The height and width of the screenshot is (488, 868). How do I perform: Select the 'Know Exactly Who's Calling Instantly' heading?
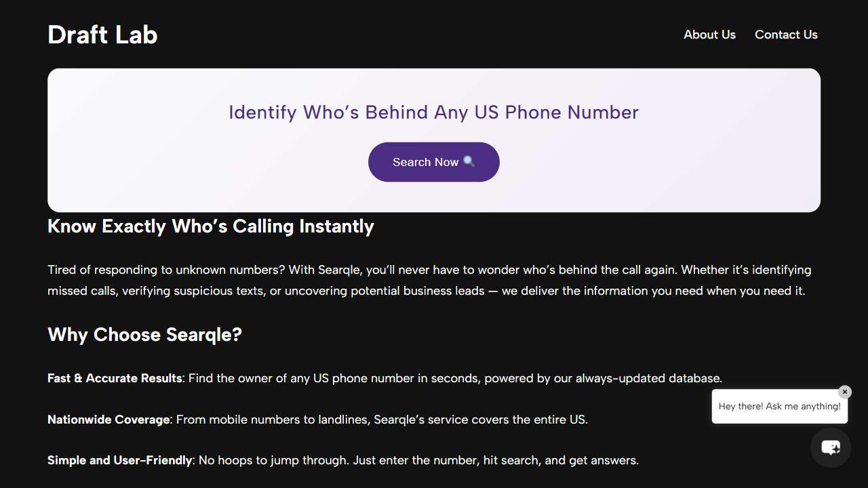211,226
